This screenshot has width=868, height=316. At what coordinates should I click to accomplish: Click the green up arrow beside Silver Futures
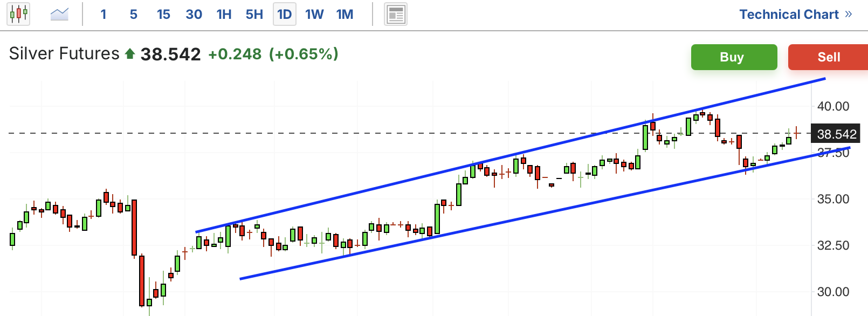[129, 53]
